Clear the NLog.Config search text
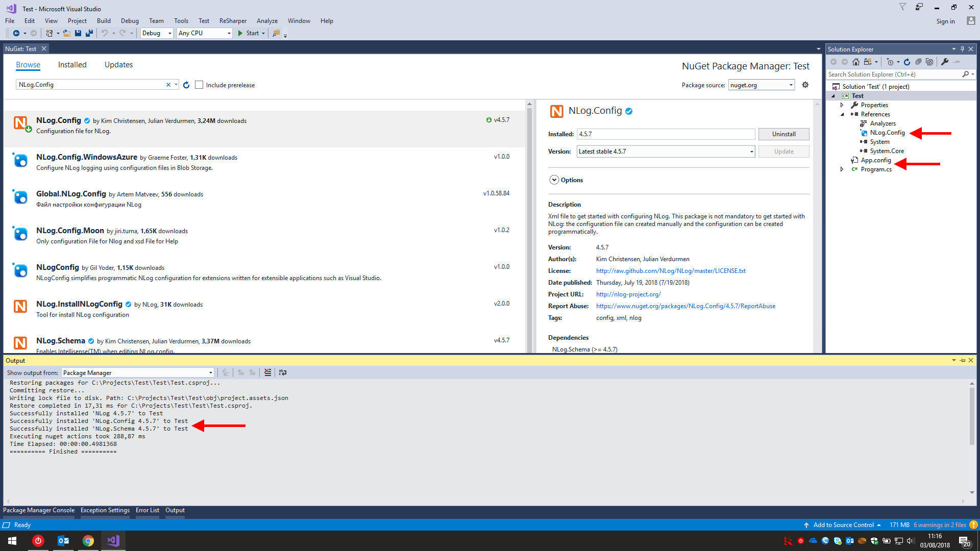Viewport: 980px width, 551px height. (168, 85)
